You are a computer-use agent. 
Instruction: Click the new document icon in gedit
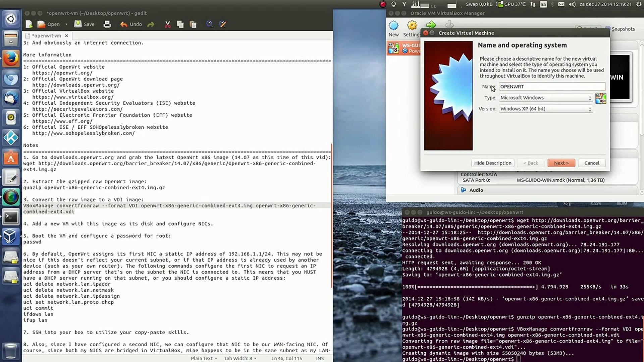click(29, 24)
